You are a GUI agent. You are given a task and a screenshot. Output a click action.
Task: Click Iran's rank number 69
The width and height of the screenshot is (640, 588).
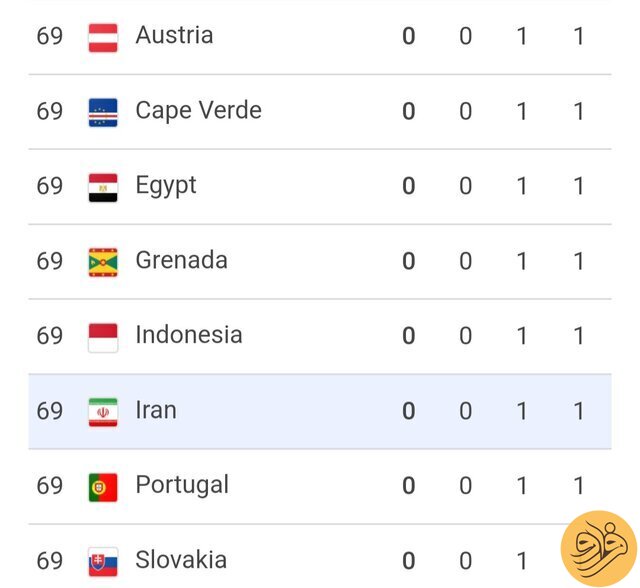pyautogui.click(x=50, y=411)
